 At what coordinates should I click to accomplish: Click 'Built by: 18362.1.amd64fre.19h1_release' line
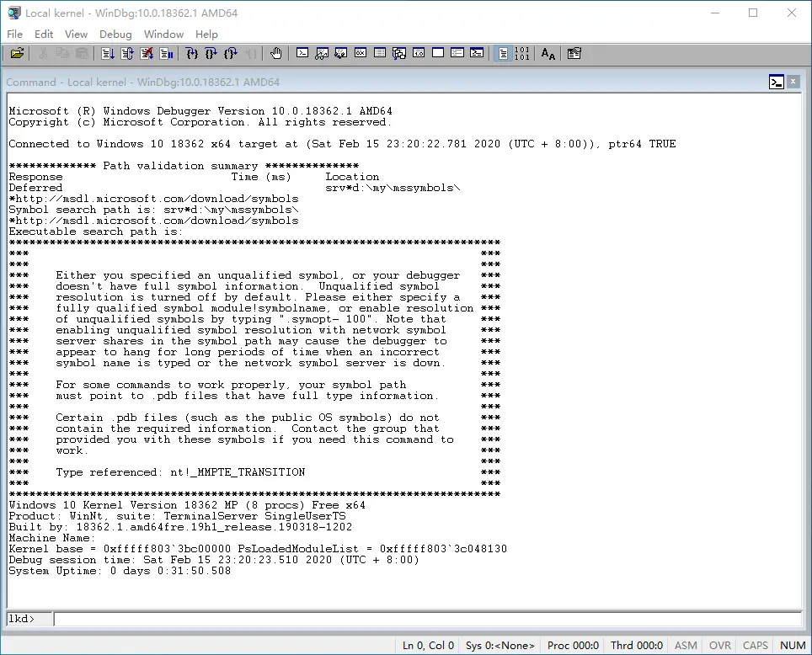coord(180,527)
